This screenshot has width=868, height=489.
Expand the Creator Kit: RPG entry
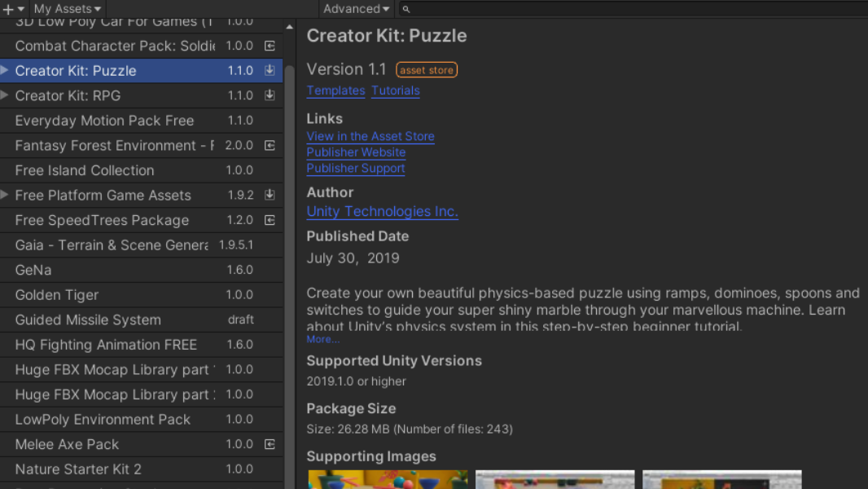tap(4, 95)
